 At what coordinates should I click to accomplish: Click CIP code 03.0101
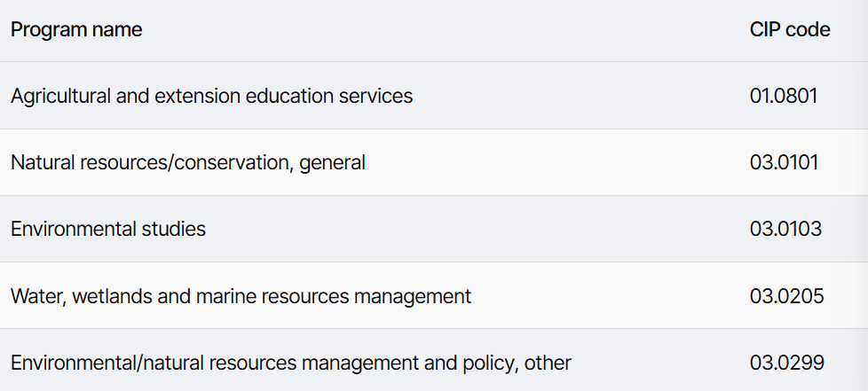[784, 162]
